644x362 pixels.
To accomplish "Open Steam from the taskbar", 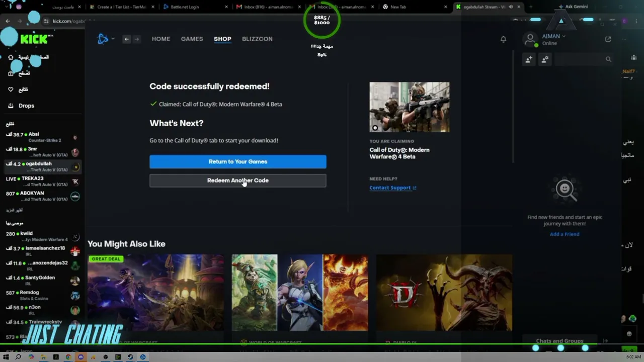I will [x=130, y=357].
